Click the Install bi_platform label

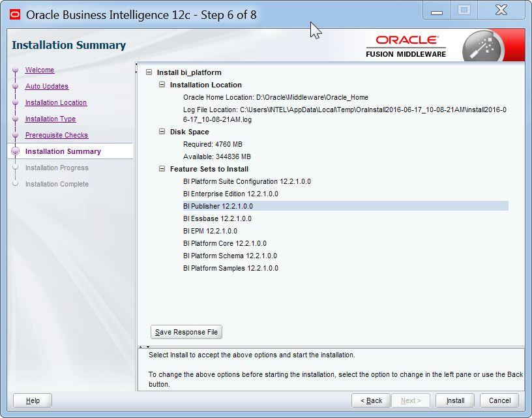[x=189, y=72]
